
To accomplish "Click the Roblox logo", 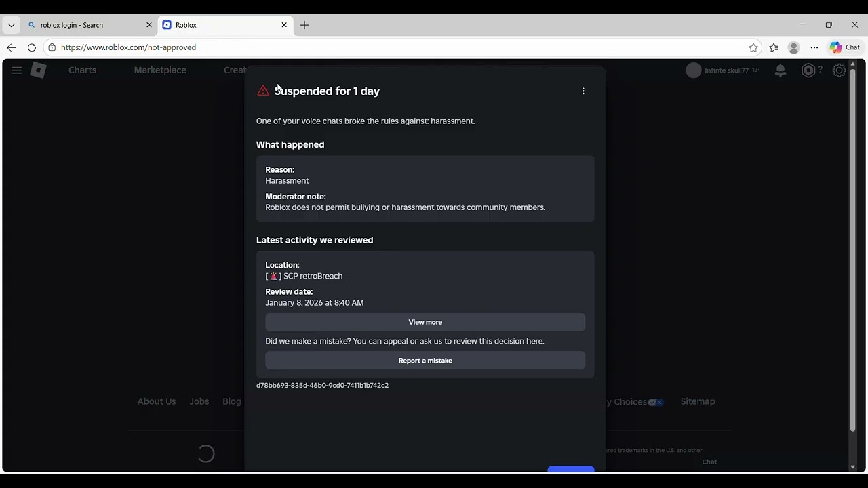I will 39,70.
